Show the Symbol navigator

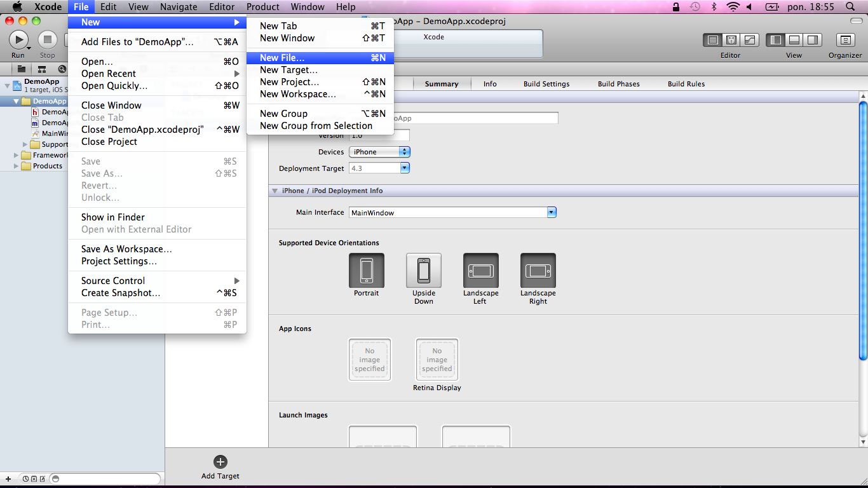[x=42, y=69]
